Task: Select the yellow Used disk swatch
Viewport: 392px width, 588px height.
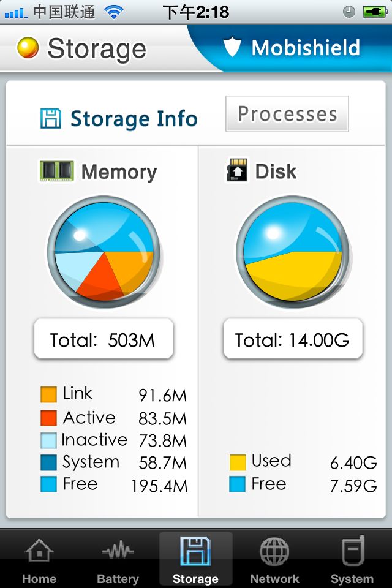Action: [x=238, y=462]
